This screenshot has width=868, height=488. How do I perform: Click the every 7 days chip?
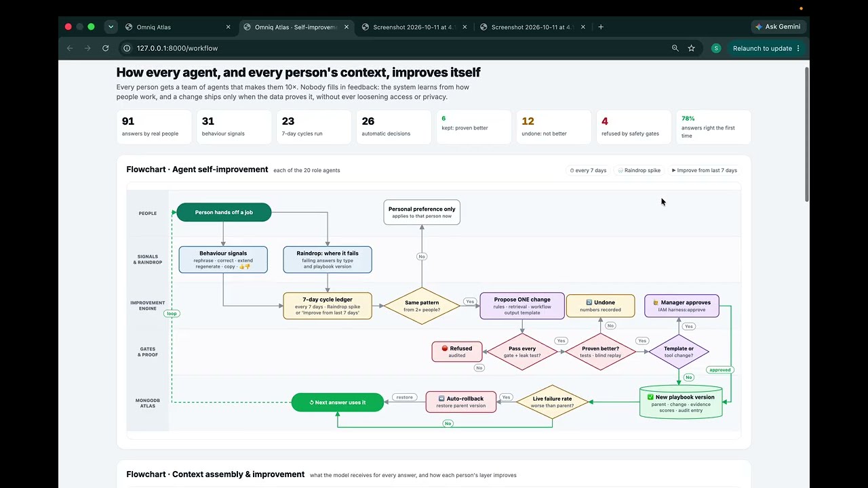[588, 170]
